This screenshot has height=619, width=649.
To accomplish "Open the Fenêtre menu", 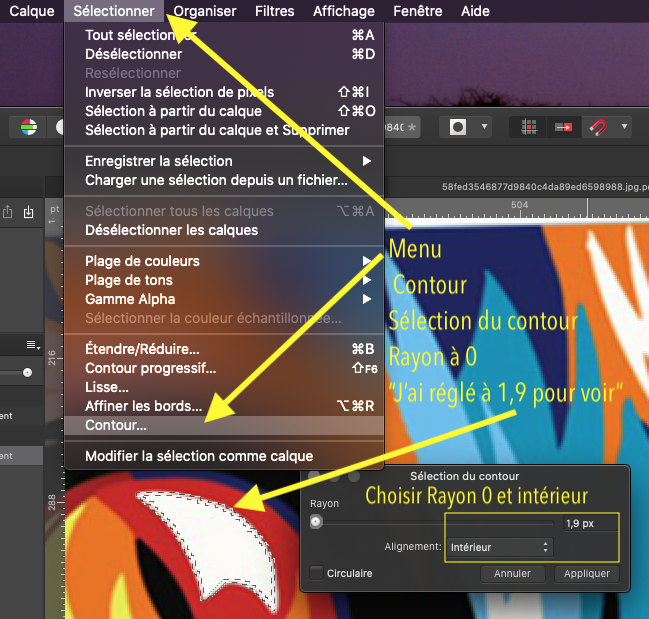I will [417, 11].
